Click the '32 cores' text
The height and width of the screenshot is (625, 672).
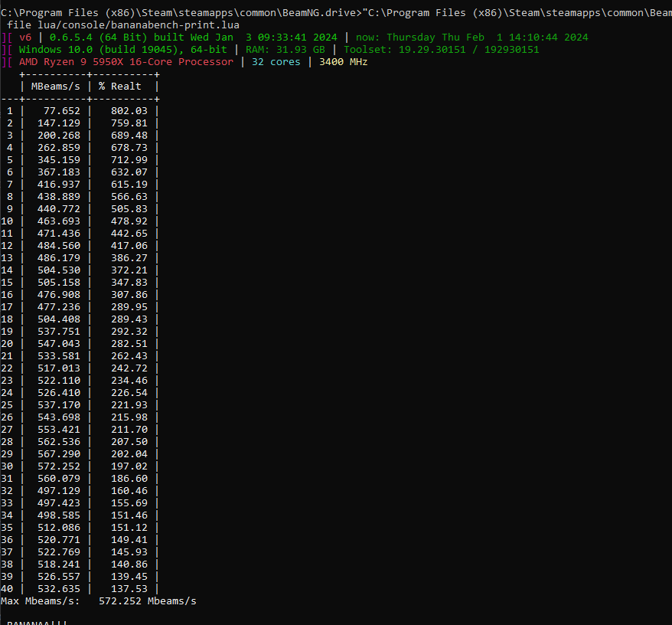[276, 62]
